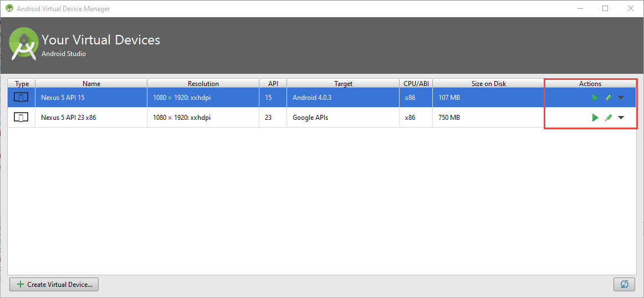Sort by the Target column header
Screen dimensions: 644x298
point(343,83)
